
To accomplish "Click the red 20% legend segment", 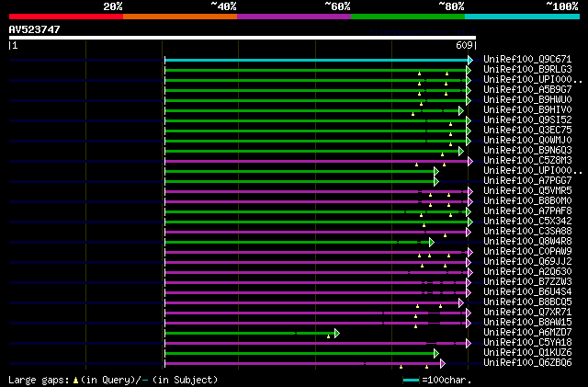I will (66, 17).
